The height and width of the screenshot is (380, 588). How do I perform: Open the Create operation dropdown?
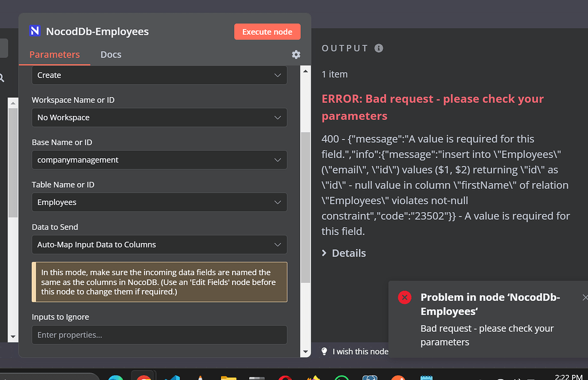coord(159,75)
